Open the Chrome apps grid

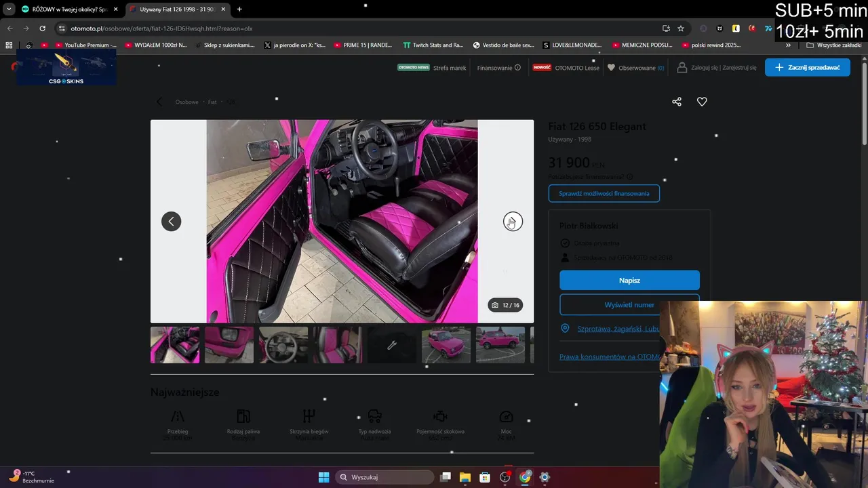(9, 45)
